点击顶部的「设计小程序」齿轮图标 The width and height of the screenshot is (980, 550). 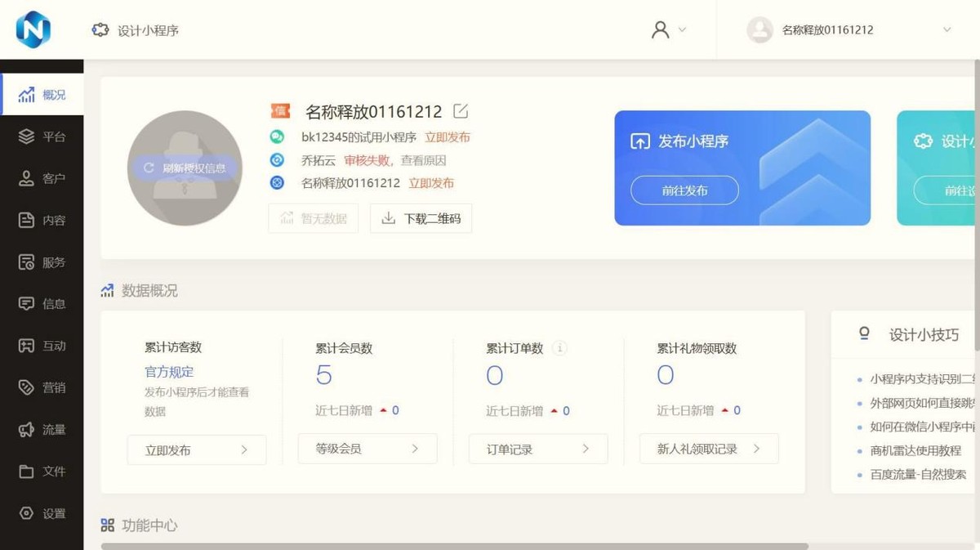point(100,29)
